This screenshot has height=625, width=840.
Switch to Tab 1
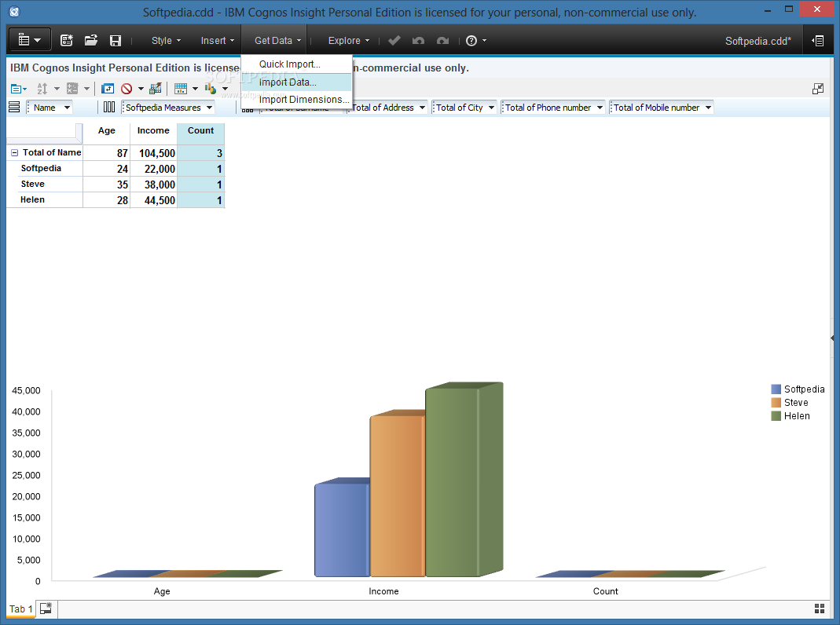21,609
